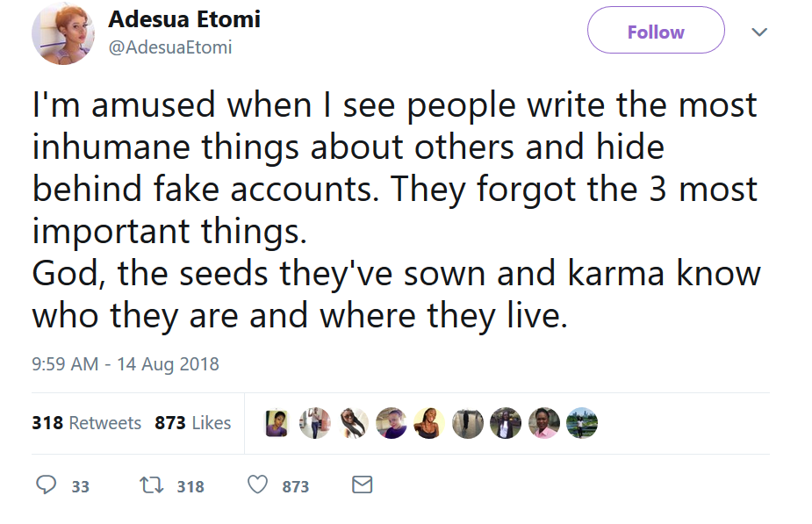812x524 pixels.
Task: Click the @AdesuaEtomi handle
Action: [x=170, y=47]
